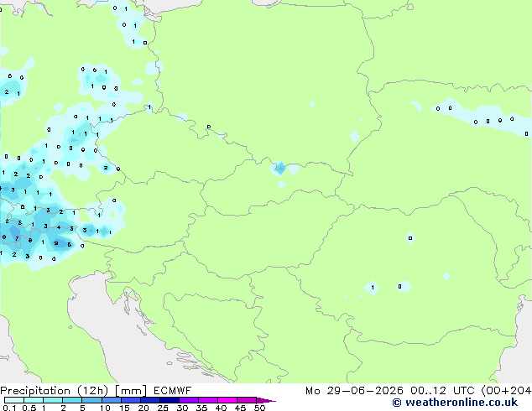
Task: Click the legend scale label '0.1'
Action: pos(9,408)
